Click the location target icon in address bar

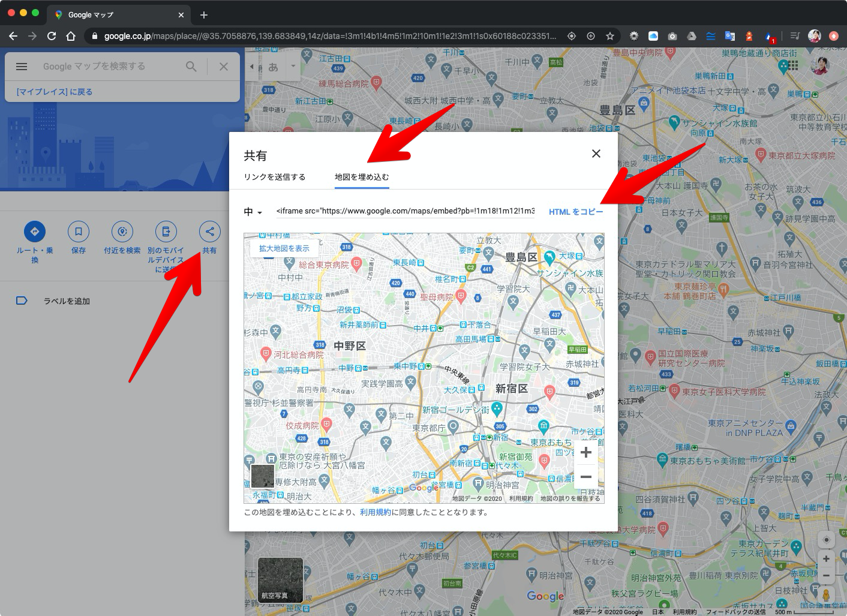pos(572,36)
